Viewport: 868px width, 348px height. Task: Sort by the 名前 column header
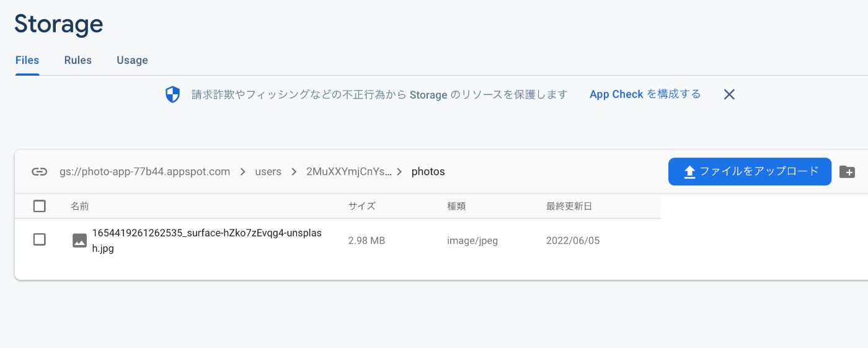tap(80, 206)
